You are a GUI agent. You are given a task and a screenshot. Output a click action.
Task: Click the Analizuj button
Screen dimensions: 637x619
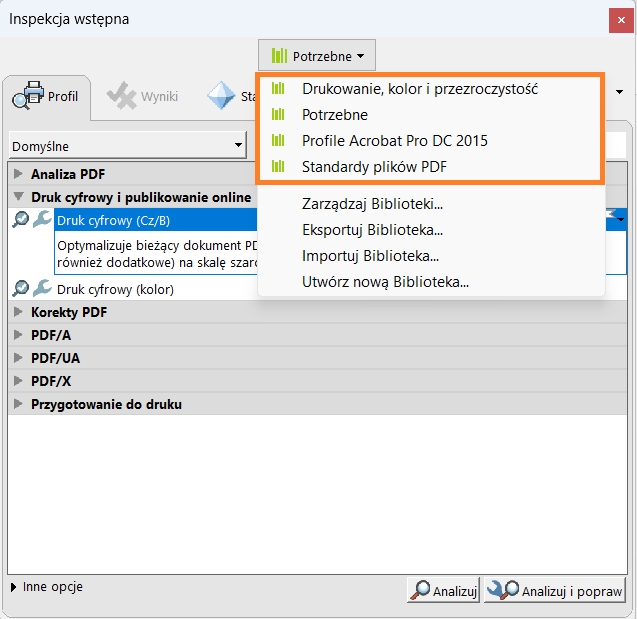pyautogui.click(x=444, y=590)
